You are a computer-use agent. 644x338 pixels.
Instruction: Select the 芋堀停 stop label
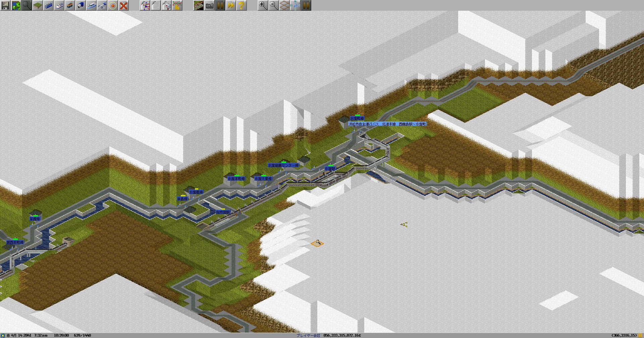(x=35, y=219)
